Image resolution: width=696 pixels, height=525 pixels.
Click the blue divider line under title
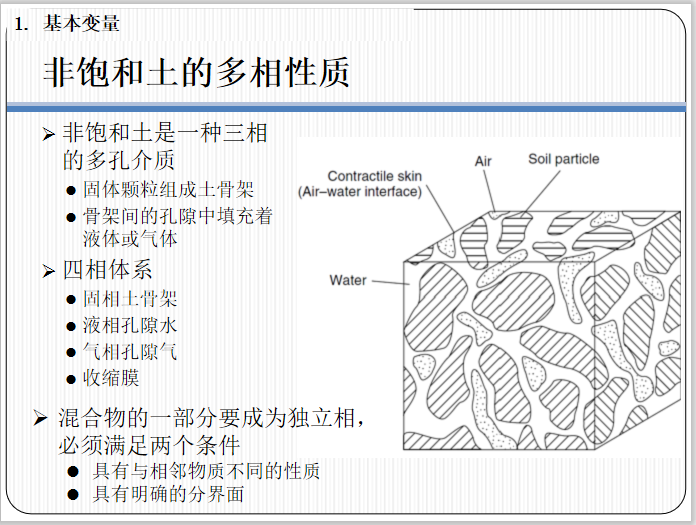(348, 106)
